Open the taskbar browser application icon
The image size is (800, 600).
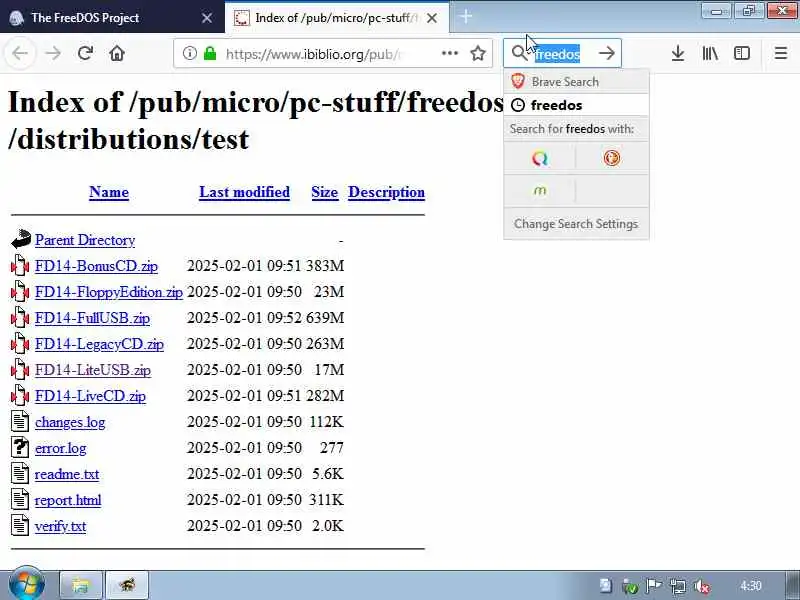[x=127, y=585]
